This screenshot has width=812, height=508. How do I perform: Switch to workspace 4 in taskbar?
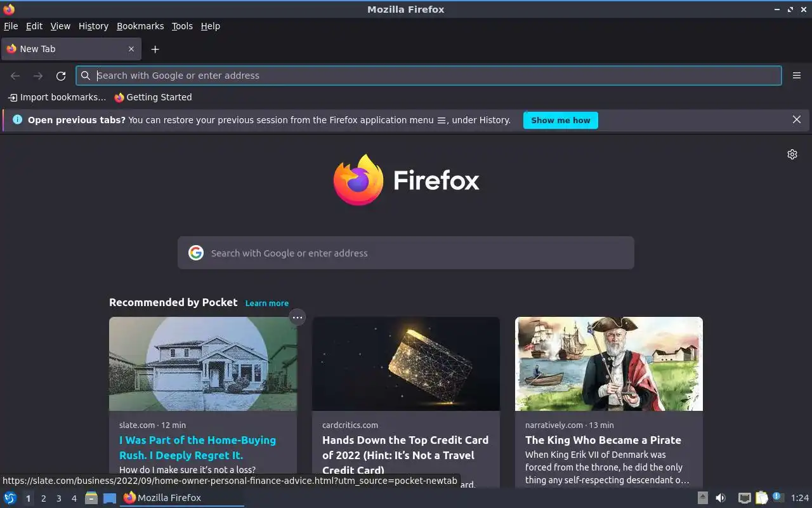pos(74,498)
